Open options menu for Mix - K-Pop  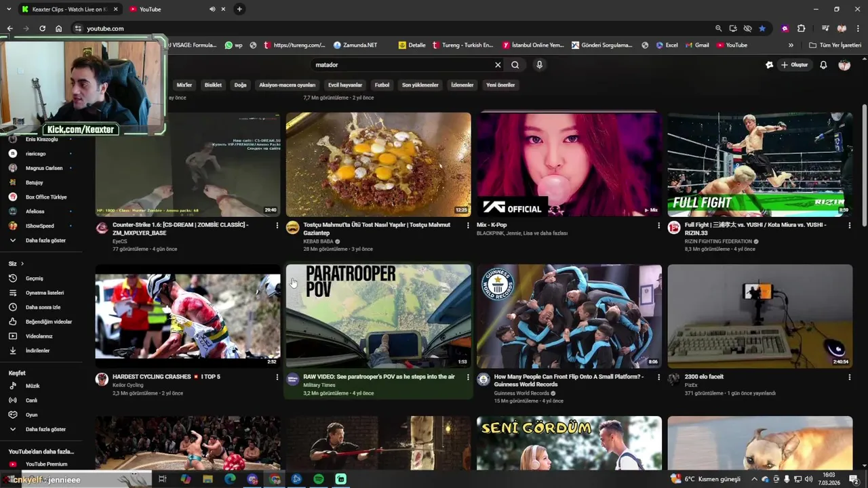(658, 225)
